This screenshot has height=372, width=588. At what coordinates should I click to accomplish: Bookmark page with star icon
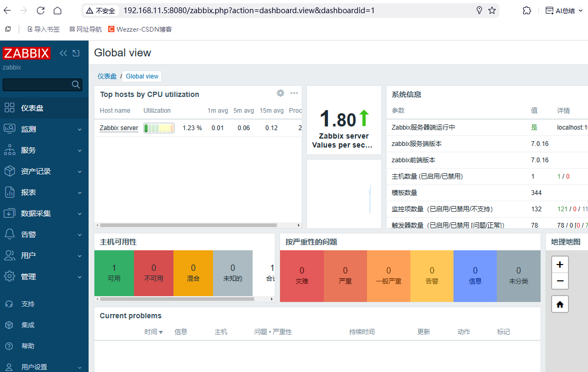point(492,11)
